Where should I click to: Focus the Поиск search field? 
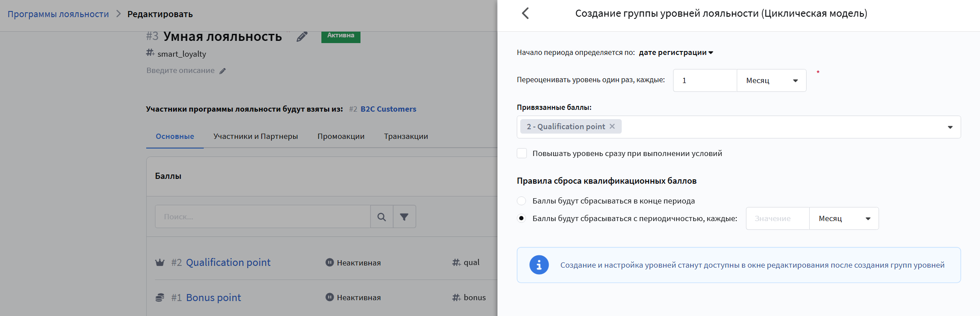263,217
